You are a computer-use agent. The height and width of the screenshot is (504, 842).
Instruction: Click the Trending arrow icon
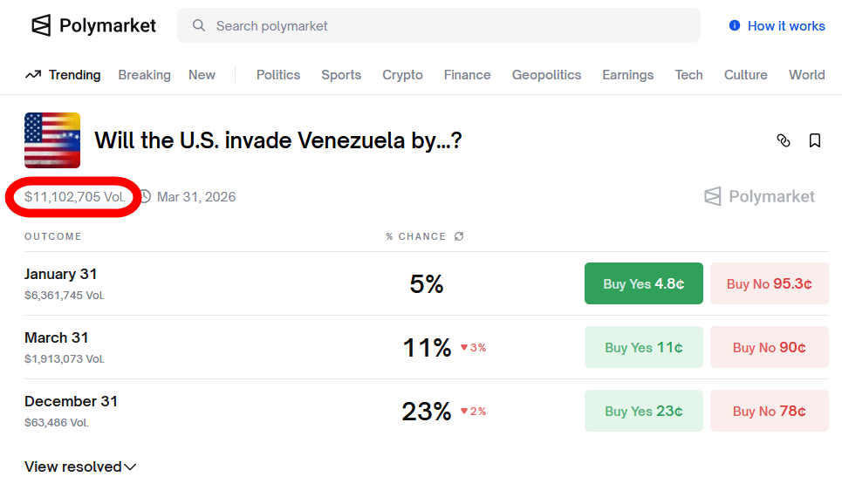click(x=33, y=75)
